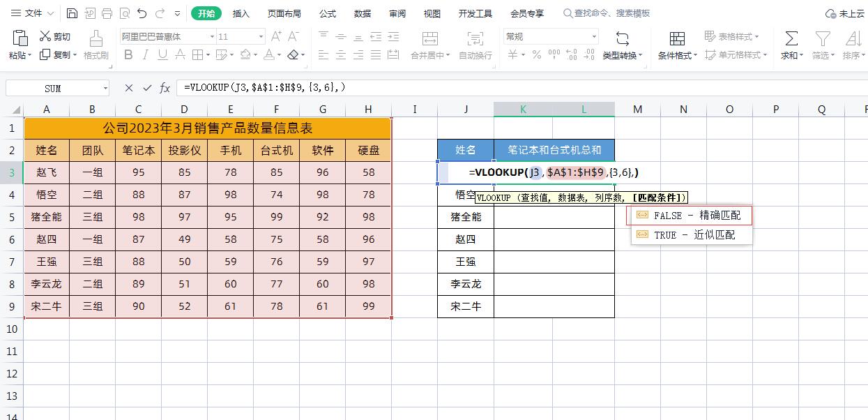Click the font color A swatch

click(269, 54)
